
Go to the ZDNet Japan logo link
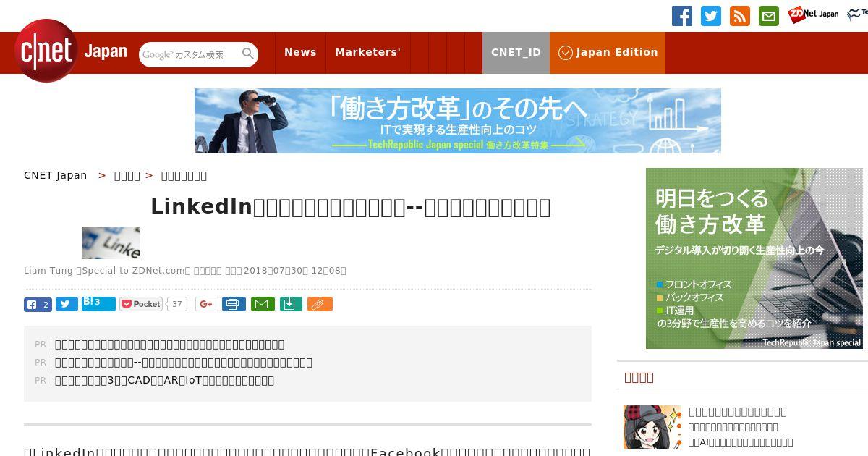(813, 14)
